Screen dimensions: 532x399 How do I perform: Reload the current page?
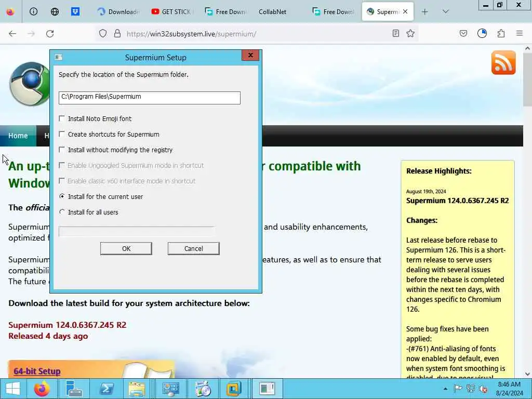50,34
